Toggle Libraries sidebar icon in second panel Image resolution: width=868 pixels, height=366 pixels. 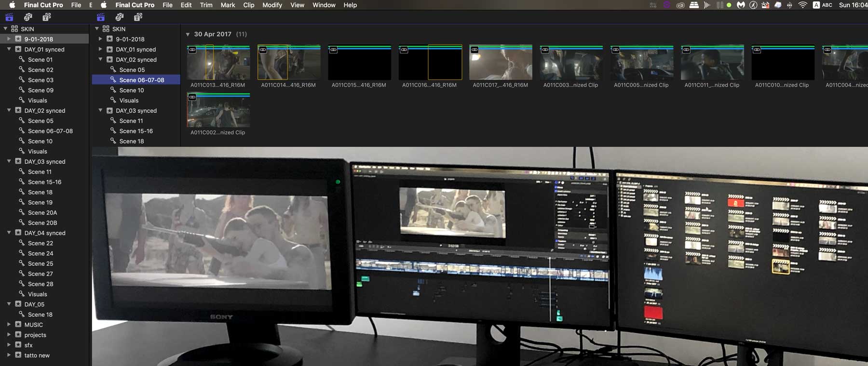pyautogui.click(x=101, y=17)
